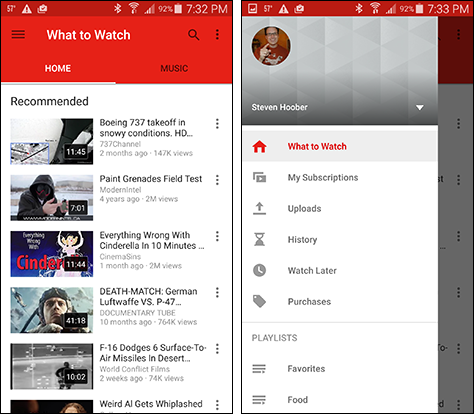Tap the Uploads arrow icon
The image size is (474, 414).
259,208
